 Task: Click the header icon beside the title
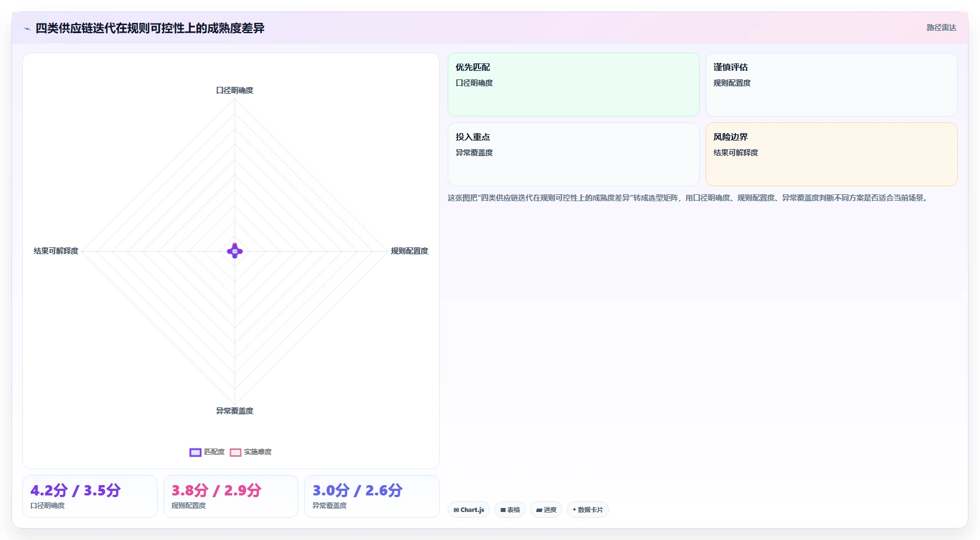click(x=27, y=29)
